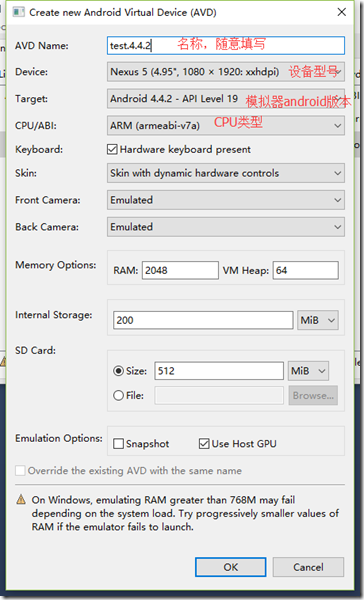Screen dimensions: 364x600
Task: Close the Create new AVD dialog
Action: [x=342, y=12]
